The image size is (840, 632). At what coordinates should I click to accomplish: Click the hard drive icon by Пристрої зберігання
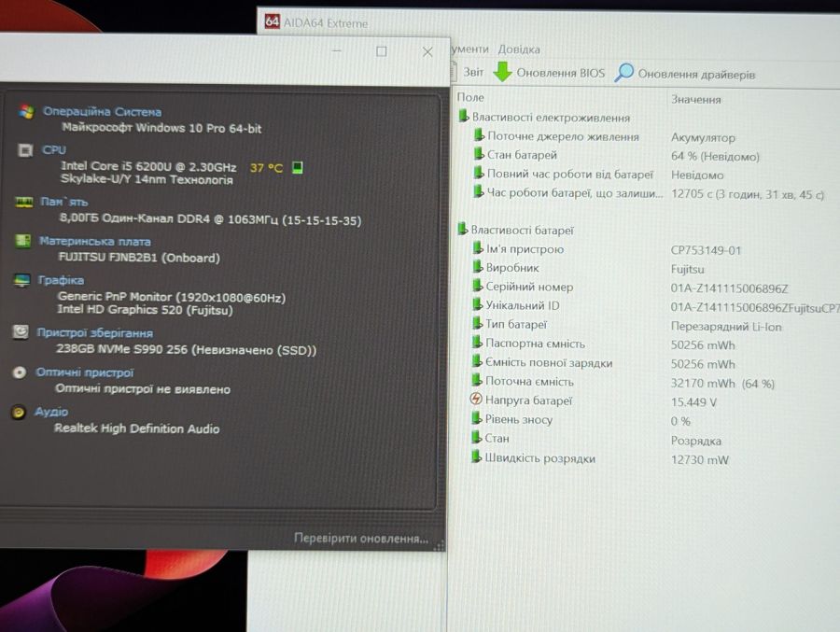(x=21, y=332)
